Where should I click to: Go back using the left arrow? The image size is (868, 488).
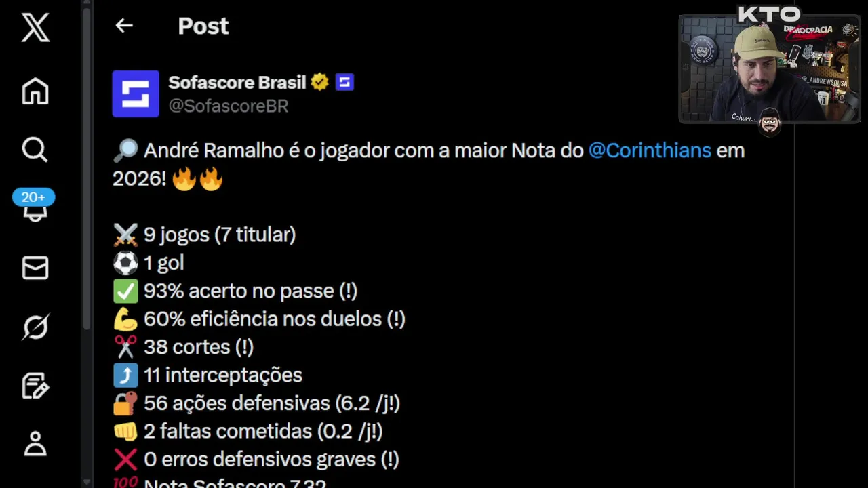(124, 26)
